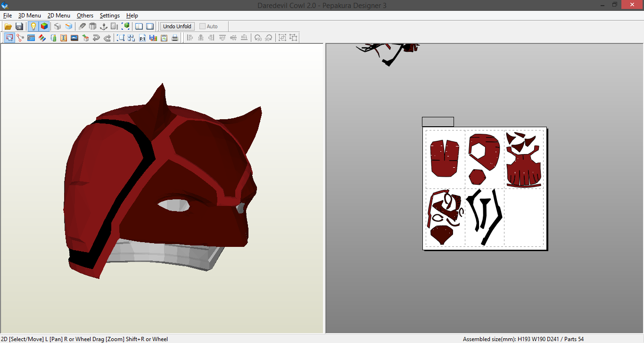Select the zipper flap edit tool
The height and width of the screenshot is (343, 644).
point(31,38)
